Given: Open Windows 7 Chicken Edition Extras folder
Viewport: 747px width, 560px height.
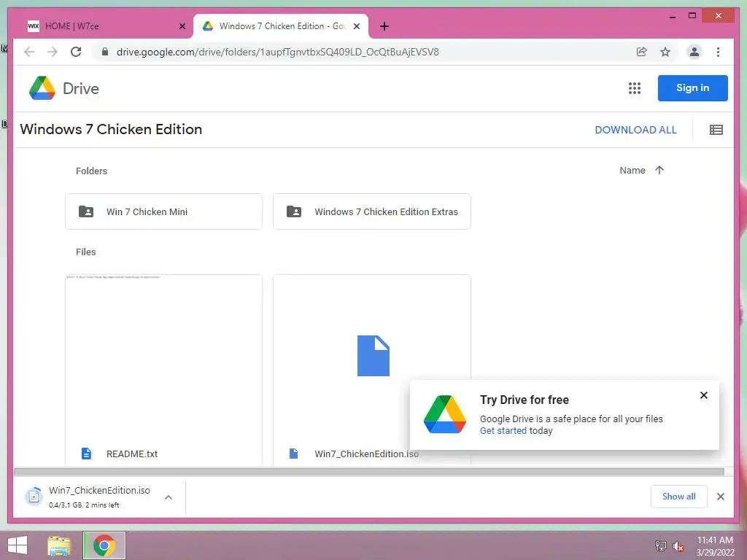Looking at the screenshot, I should pos(372,211).
